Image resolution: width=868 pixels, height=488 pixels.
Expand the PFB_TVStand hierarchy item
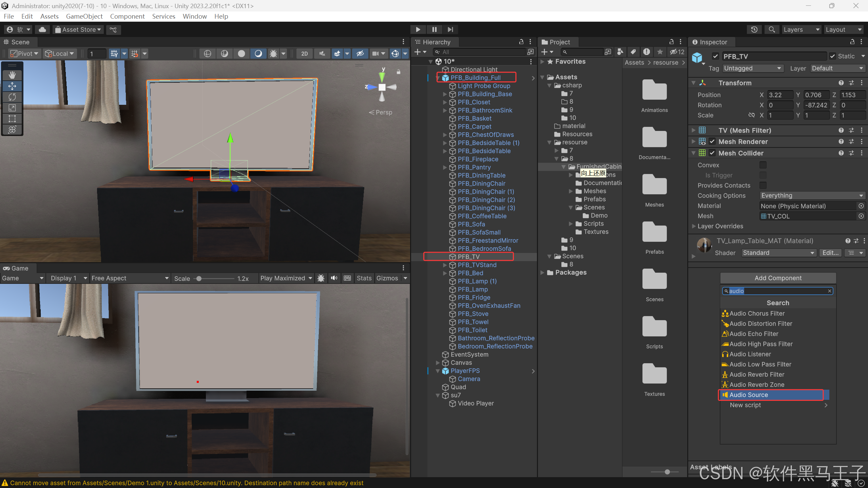click(x=445, y=265)
